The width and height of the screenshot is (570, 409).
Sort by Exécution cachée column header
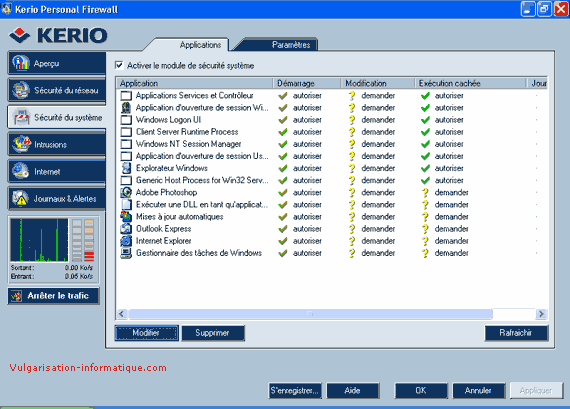coord(470,83)
